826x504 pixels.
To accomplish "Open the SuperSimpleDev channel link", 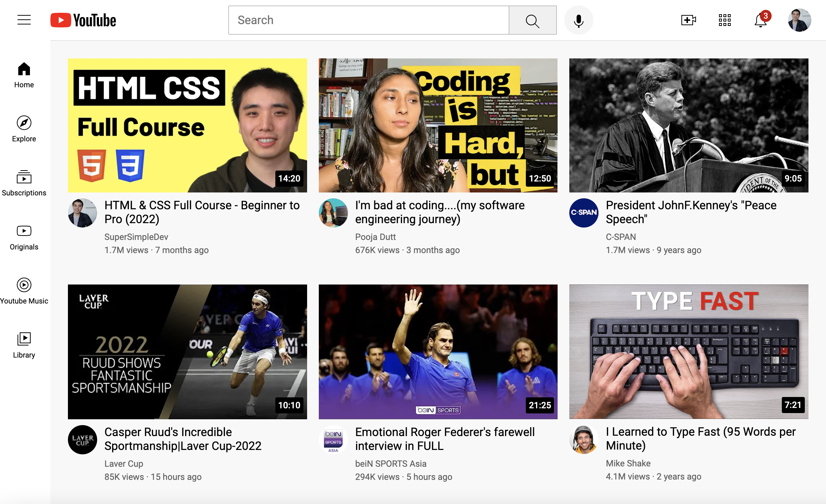I will (136, 237).
